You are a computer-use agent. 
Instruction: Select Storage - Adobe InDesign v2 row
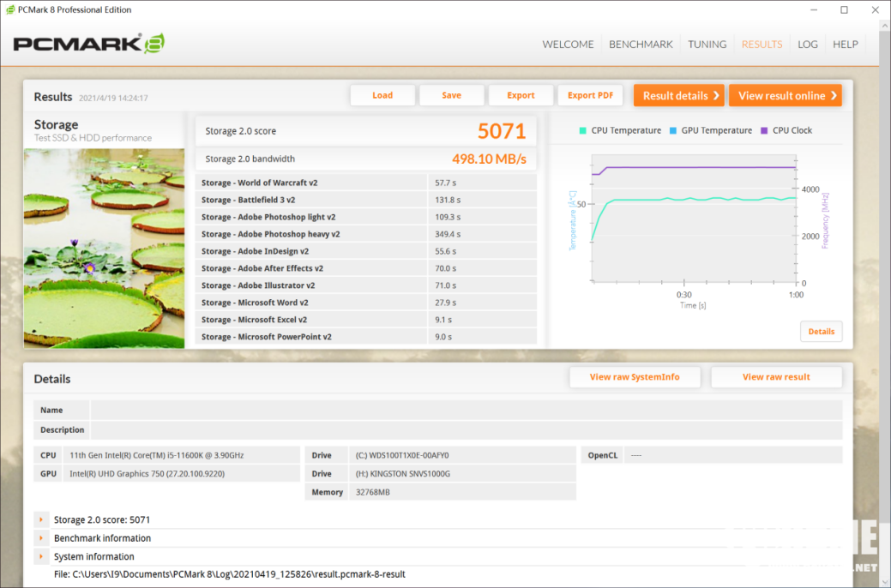[366, 250]
